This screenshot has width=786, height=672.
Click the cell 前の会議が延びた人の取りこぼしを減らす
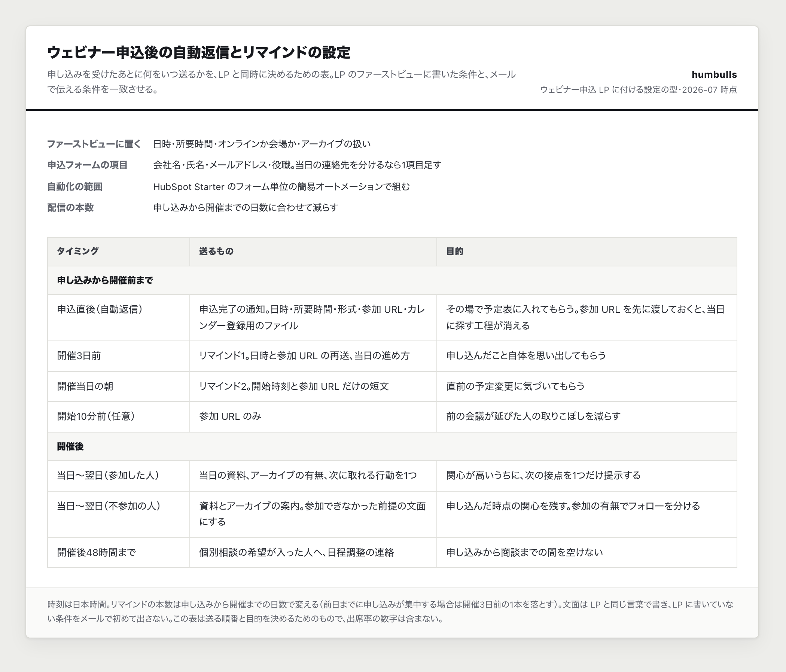click(587, 417)
